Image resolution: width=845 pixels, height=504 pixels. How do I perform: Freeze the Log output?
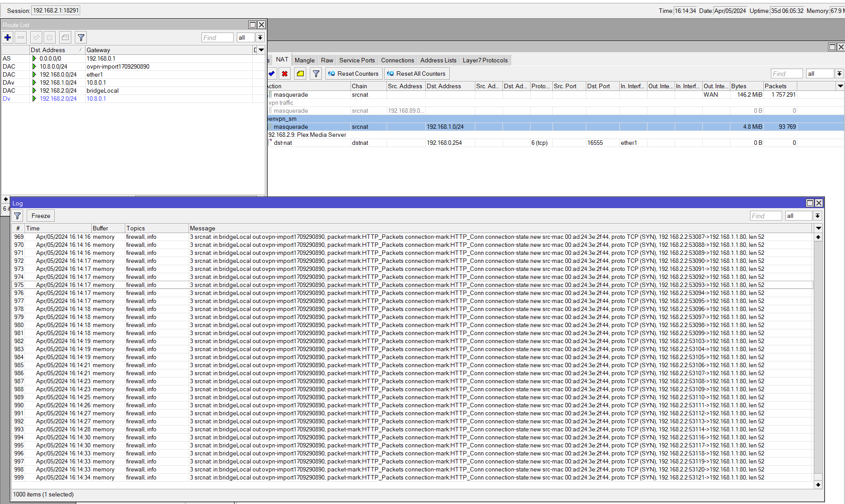point(41,216)
